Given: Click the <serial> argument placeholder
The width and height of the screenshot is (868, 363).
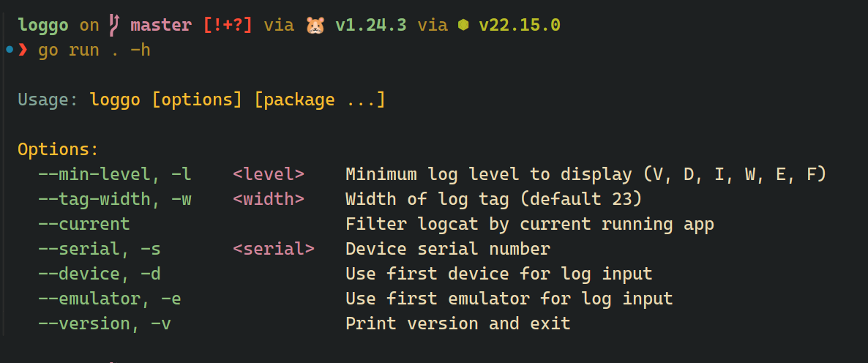Looking at the screenshot, I should 274,249.
